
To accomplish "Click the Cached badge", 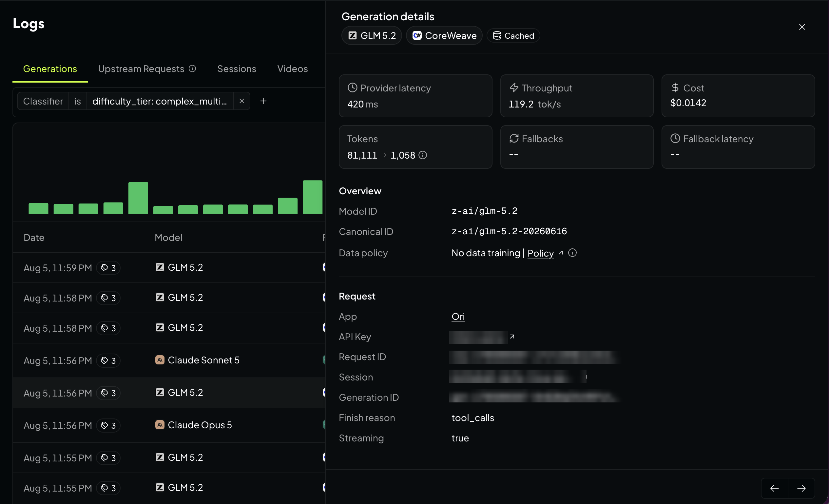I will [513, 36].
